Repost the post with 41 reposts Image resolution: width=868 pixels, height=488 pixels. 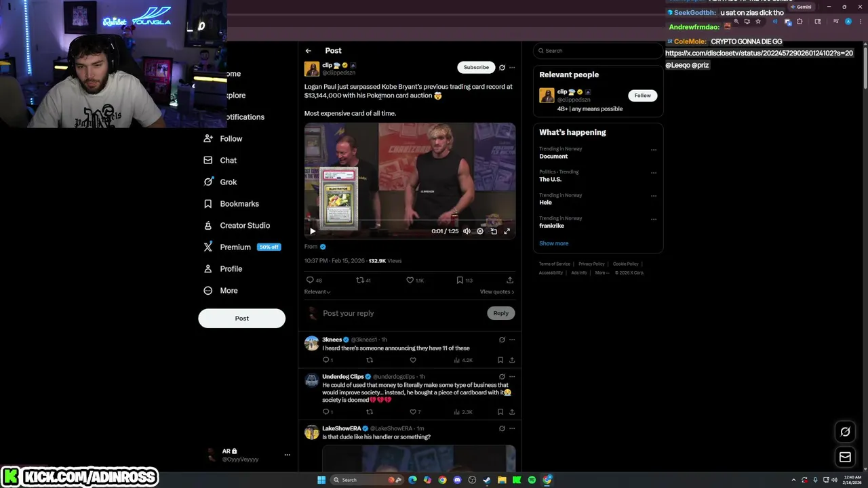pyautogui.click(x=360, y=280)
